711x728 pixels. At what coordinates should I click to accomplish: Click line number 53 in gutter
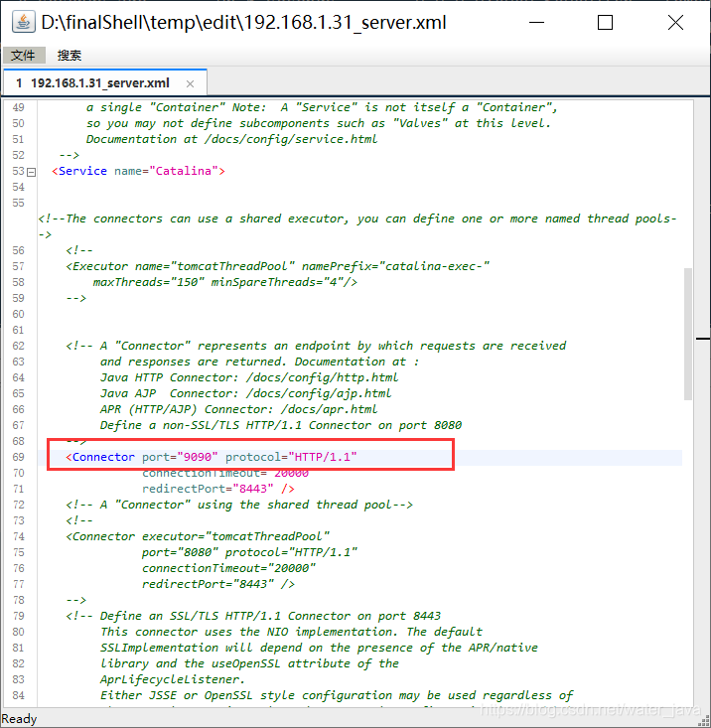coord(18,171)
